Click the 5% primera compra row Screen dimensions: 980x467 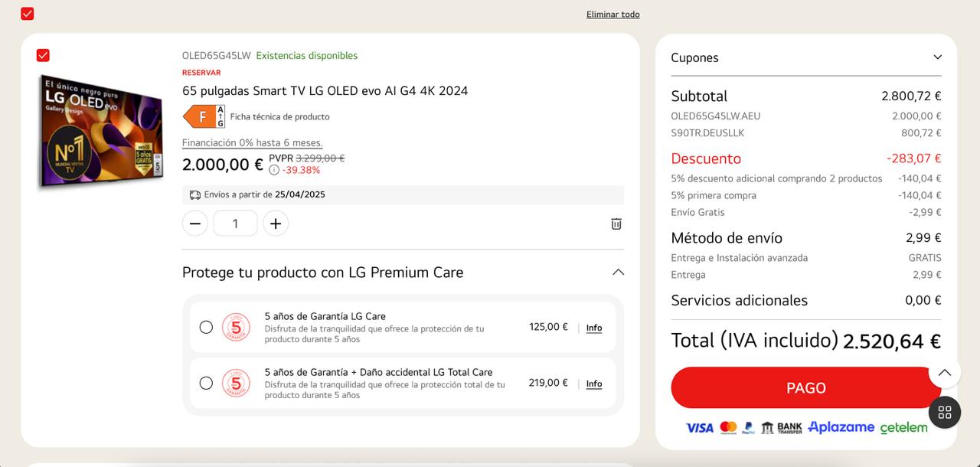click(806, 195)
